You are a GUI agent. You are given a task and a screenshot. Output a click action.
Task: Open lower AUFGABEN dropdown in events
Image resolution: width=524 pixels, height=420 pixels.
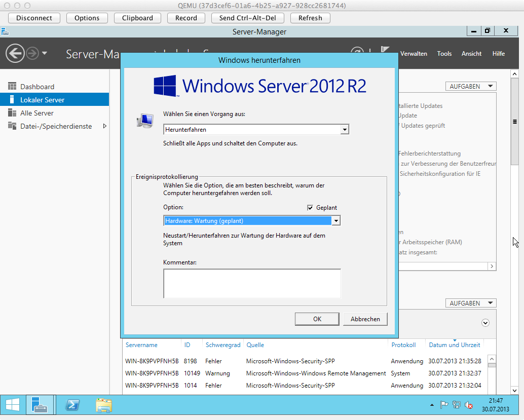coord(470,303)
